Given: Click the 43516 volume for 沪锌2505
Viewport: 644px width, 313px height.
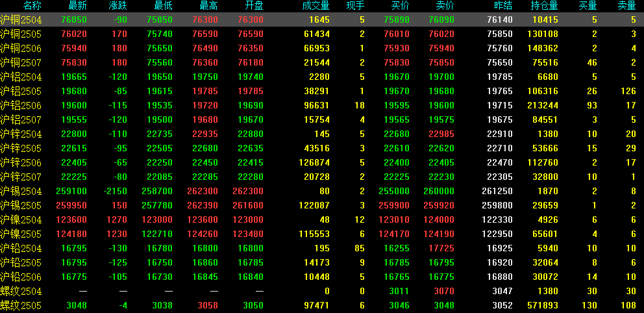Looking at the screenshot, I should [317, 148].
